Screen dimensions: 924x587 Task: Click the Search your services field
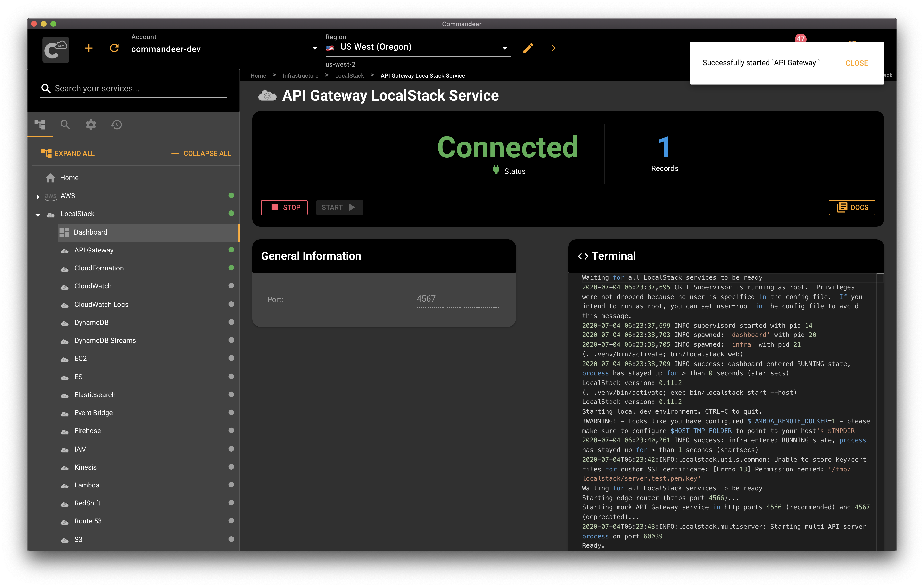pyautogui.click(x=133, y=89)
